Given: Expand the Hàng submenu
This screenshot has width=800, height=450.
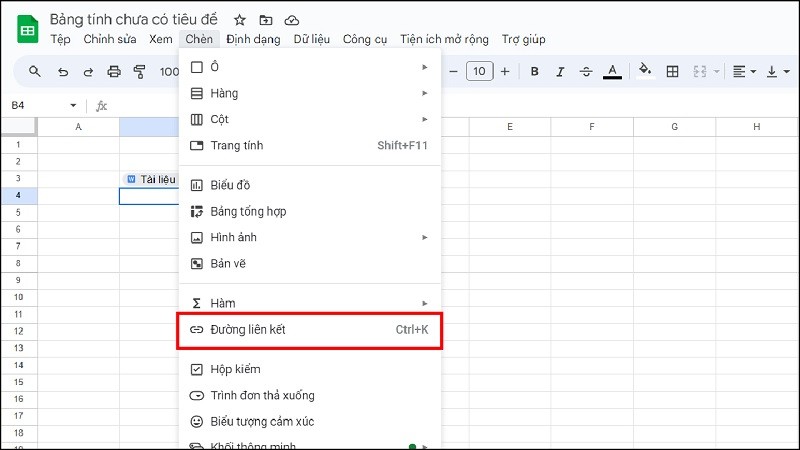Looking at the screenshot, I should 310,93.
